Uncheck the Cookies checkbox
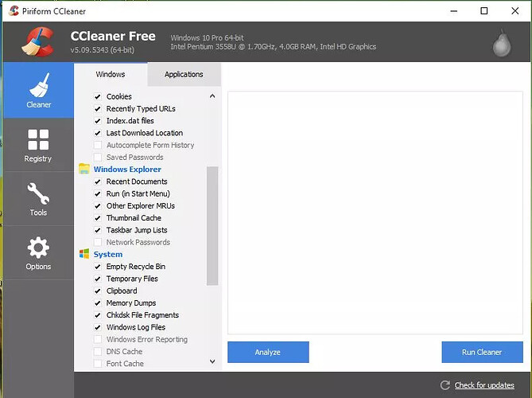This screenshot has height=398, width=532. [x=98, y=97]
